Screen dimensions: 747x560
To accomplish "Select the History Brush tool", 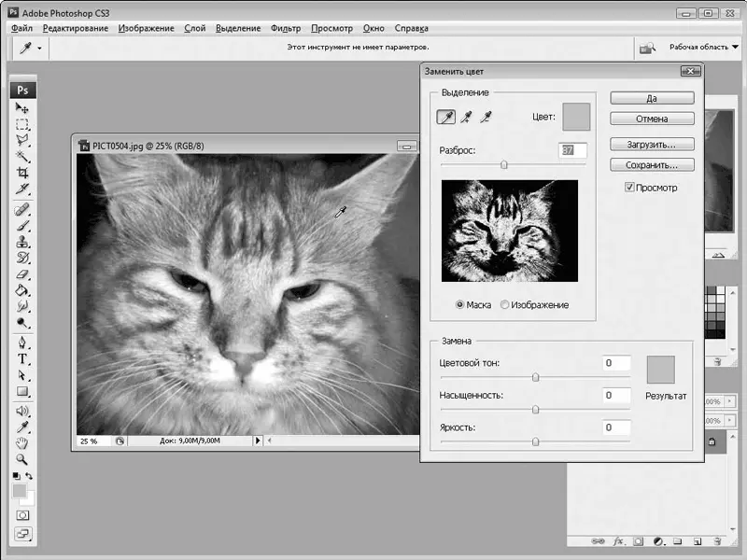I will coord(21,259).
